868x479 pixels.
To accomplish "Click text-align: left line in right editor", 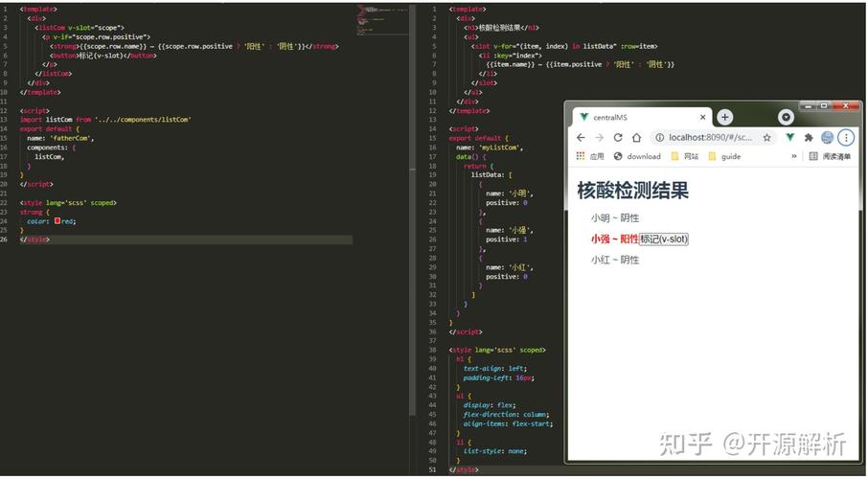I will click(495, 368).
